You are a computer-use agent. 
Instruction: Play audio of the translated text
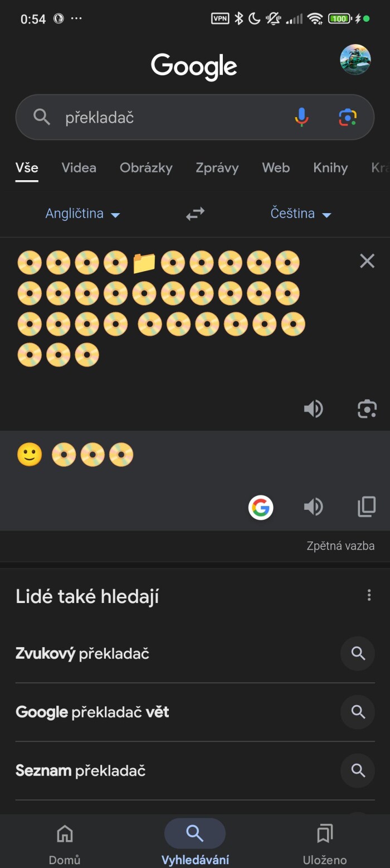pyautogui.click(x=313, y=507)
